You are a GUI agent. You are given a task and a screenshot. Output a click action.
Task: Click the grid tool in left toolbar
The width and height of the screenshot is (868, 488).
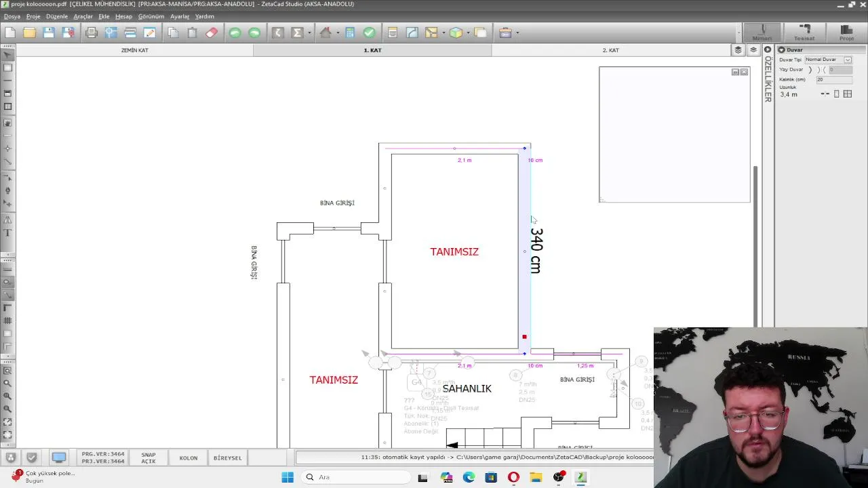coord(8,321)
